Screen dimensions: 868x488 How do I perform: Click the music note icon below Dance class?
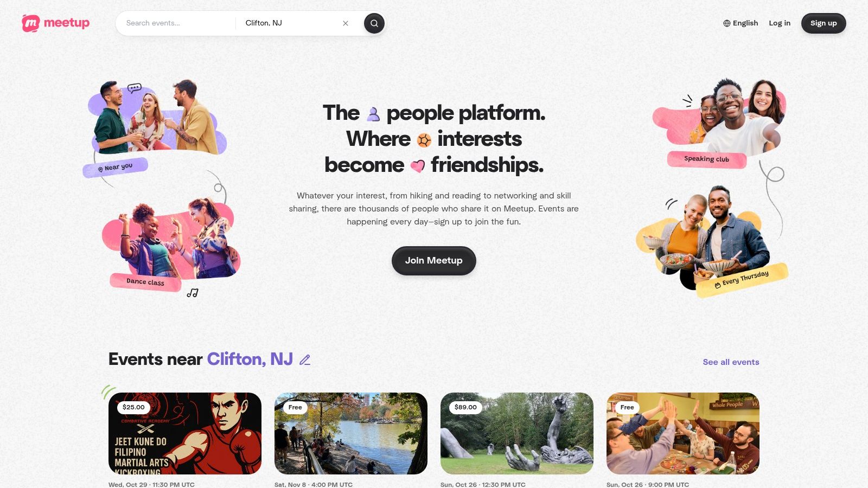point(193,293)
